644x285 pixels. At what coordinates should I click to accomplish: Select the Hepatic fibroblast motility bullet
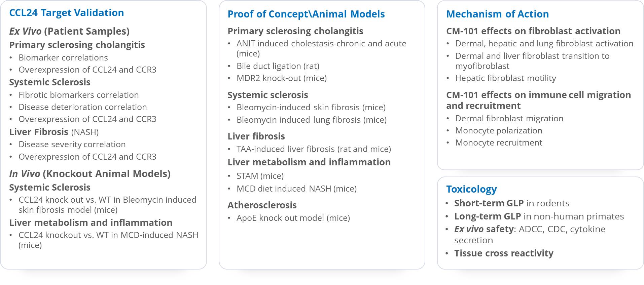(x=505, y=78)
